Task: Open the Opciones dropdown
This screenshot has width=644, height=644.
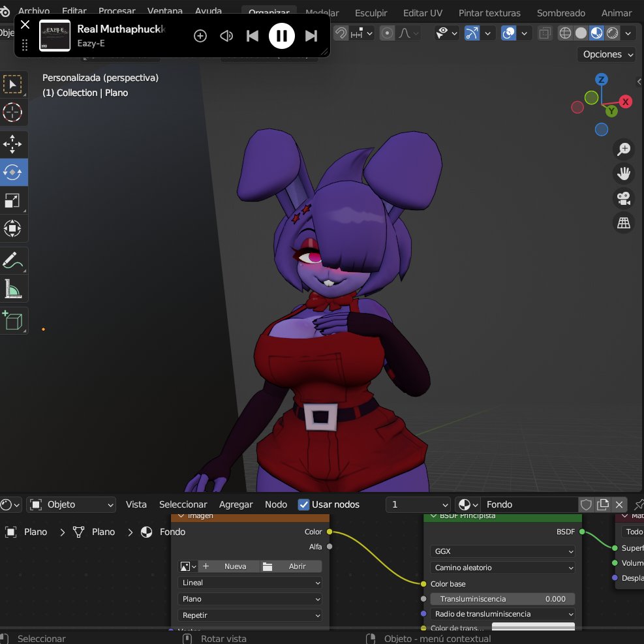Action: pos(607,54)
